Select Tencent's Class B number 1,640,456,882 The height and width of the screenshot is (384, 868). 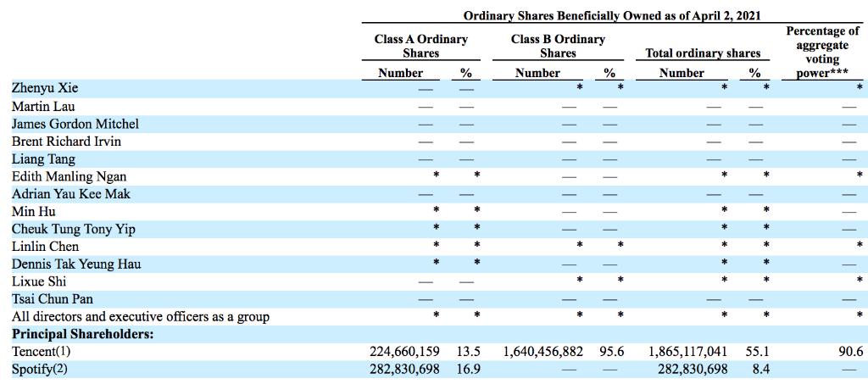point(542,351)
